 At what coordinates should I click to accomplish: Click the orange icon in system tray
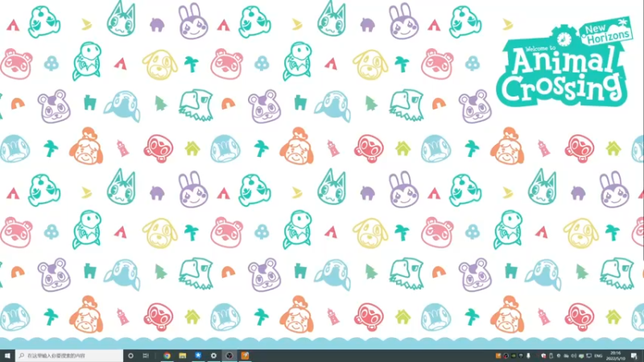[498, 356]
